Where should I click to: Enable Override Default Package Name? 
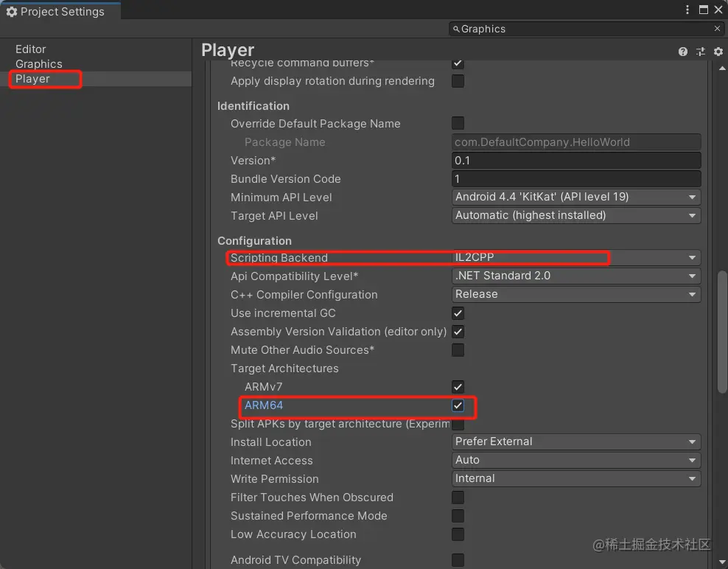pos(458,123)
